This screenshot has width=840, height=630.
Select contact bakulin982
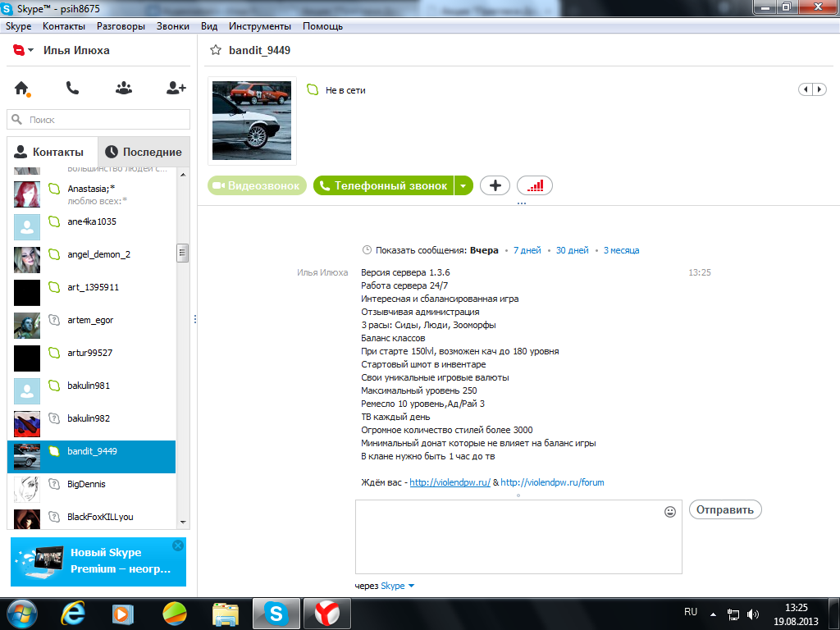tap(92, 424)
